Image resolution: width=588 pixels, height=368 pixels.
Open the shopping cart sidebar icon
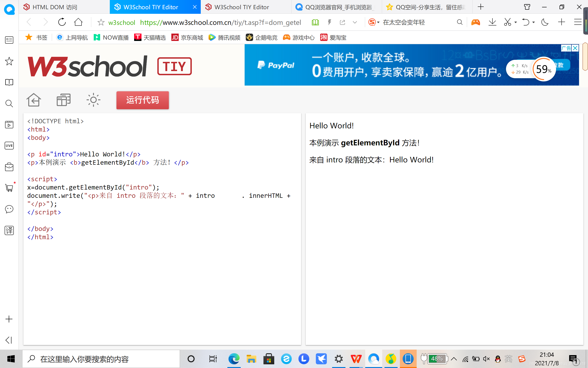click(10, 187)
